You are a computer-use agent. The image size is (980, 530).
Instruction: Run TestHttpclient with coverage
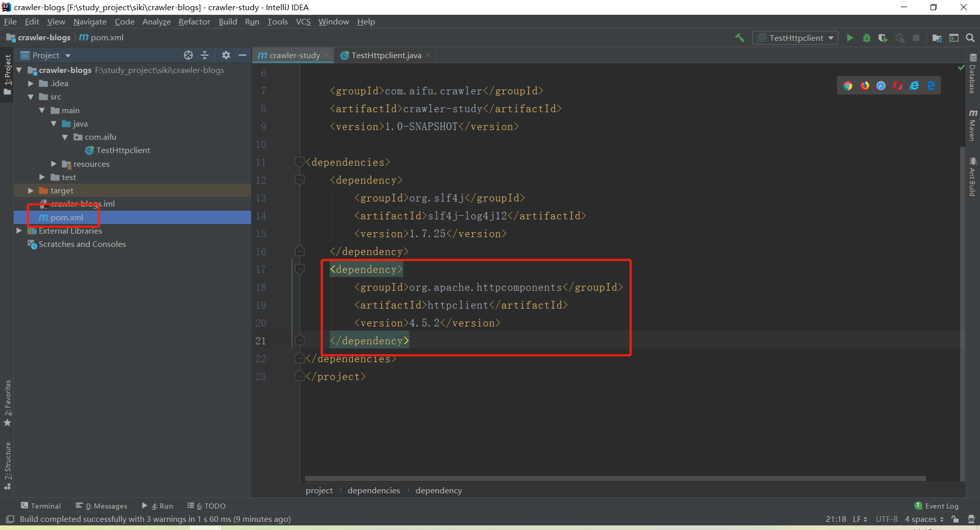(x=884, y=38)
